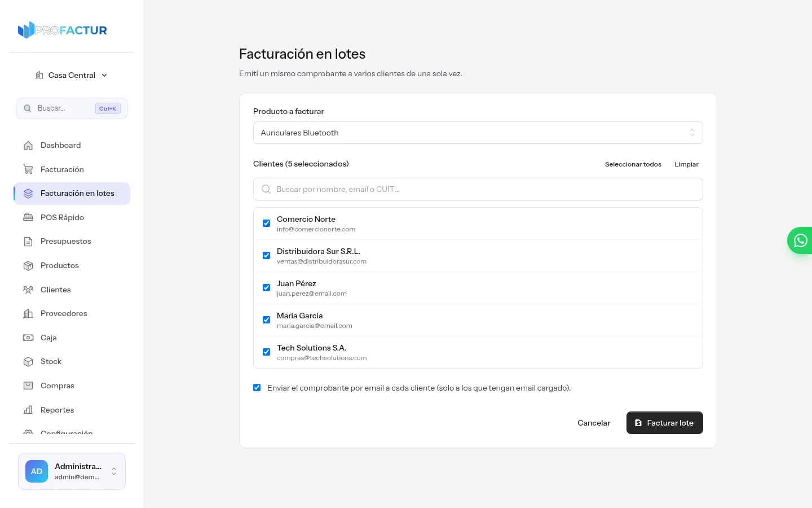Click the Caja cash icon
This screenshot has width=812, height=508.
click(x=28, y=338)
